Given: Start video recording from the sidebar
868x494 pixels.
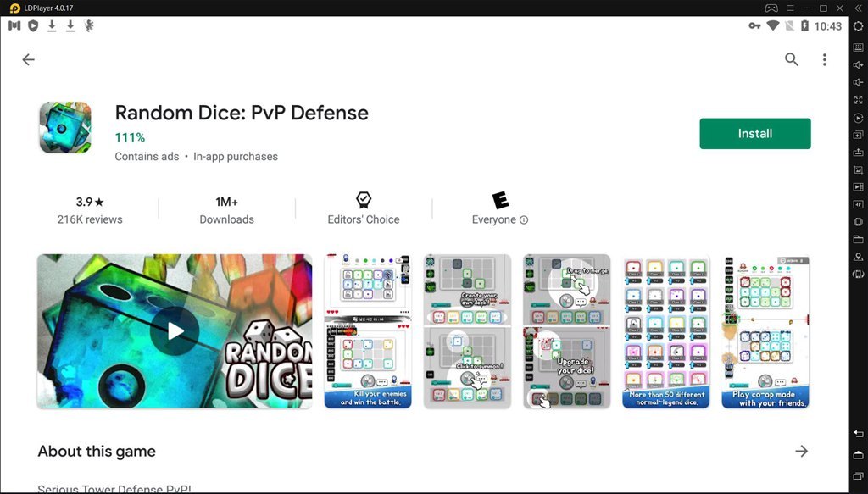Looking at the screenshot, I should [858, 187].
